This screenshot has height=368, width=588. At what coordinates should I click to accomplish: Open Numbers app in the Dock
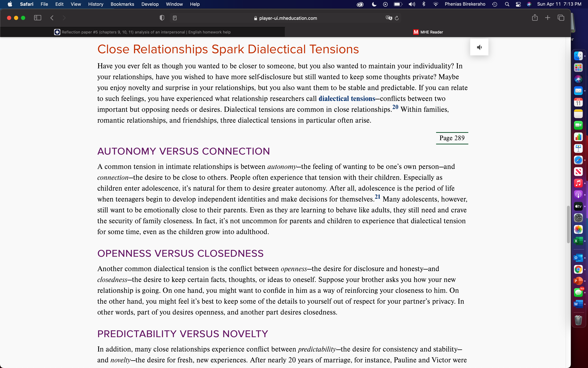pos(578,137)
